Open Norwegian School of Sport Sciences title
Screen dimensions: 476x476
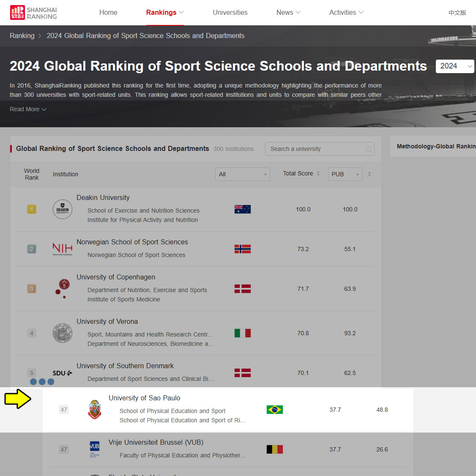pyautogui.click(x=132, y=242)
